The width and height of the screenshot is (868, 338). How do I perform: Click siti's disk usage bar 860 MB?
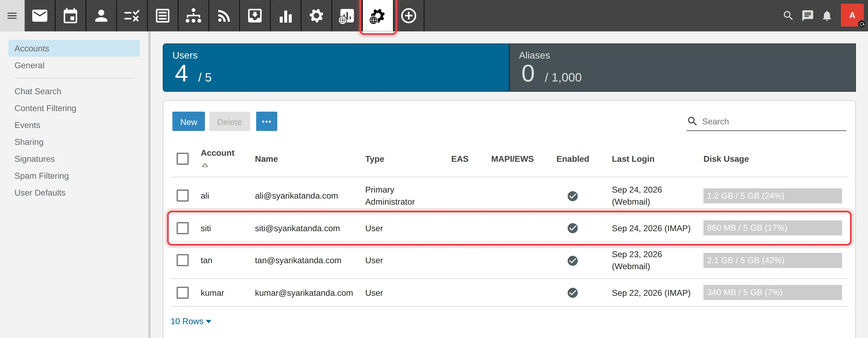pos(772,228)
